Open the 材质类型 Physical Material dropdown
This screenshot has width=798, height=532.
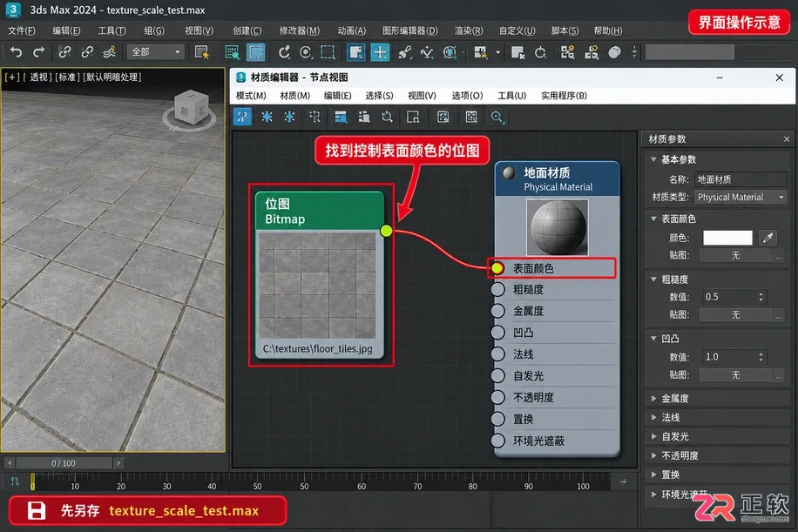(741, 197)
